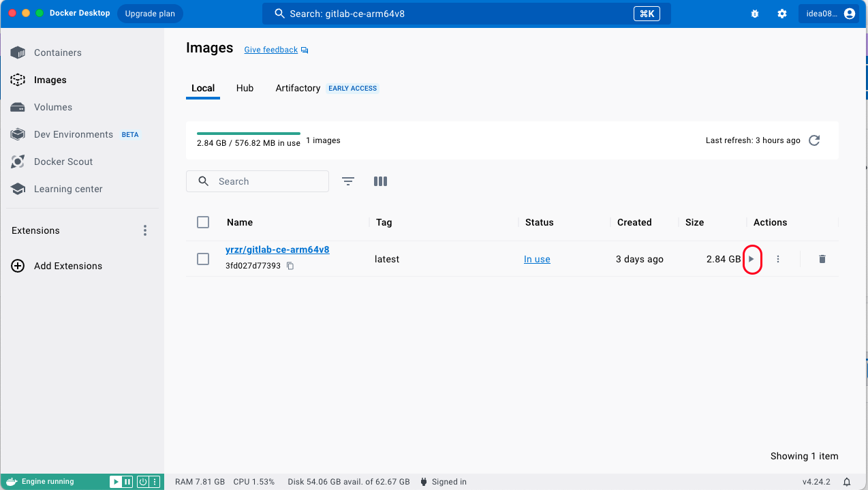Click Add Extensions
The width and height of the screenshot is (868, 490).
pyautogui.click(x=68, y=266)
